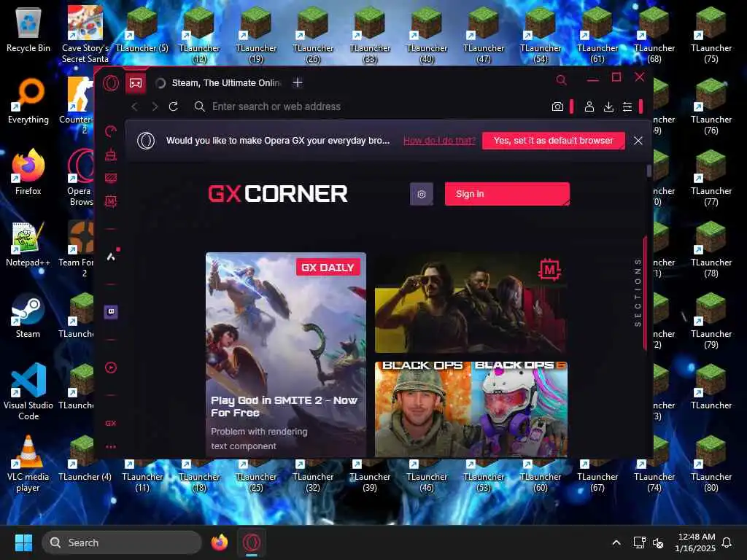Open the notification bell in taskbar

tap(727, 542)
